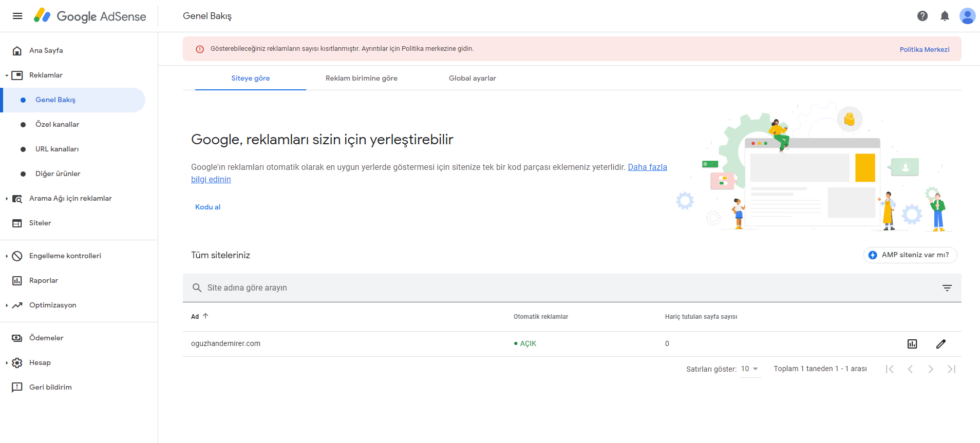980x443 pixels.
Task: Click the Engelleme kontrolleri block icon
Action: tap(17, 256)
